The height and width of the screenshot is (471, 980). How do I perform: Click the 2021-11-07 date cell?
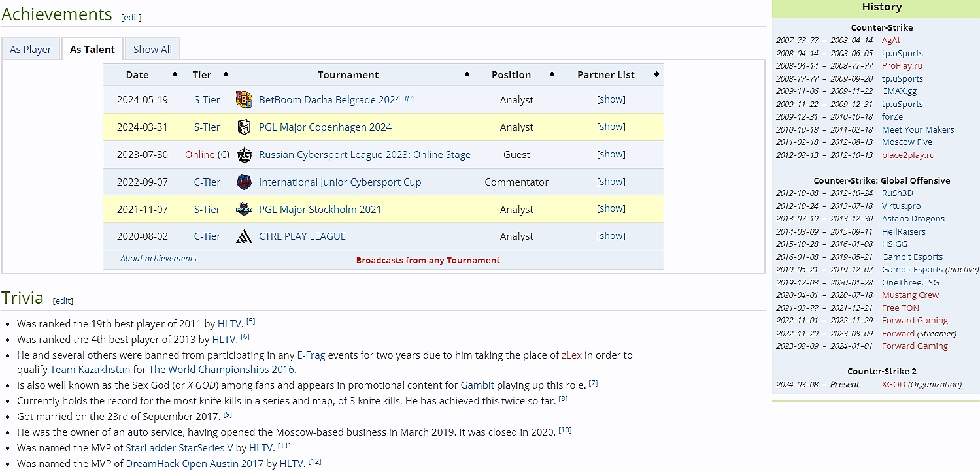click(x=143, y=210)
